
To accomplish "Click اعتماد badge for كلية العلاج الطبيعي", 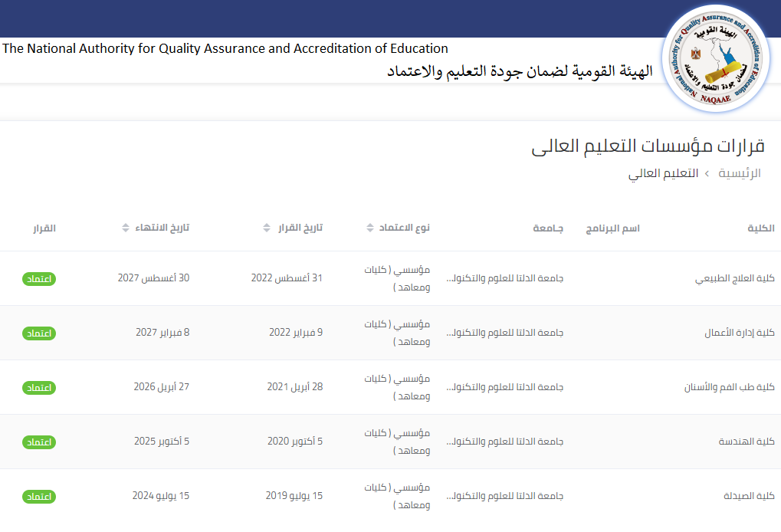I will point(39,278).
